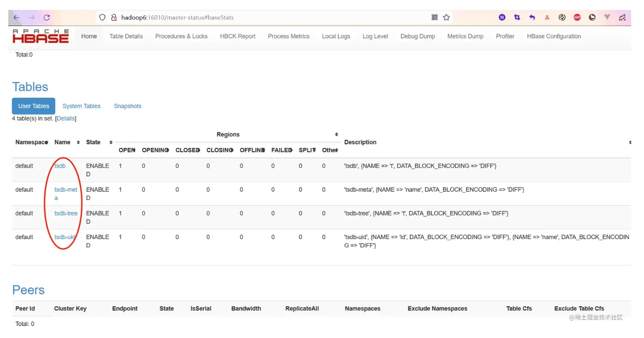Switch to the System Tables tab
The width and height of the screenshot is (644, 338).
(81, 106)
